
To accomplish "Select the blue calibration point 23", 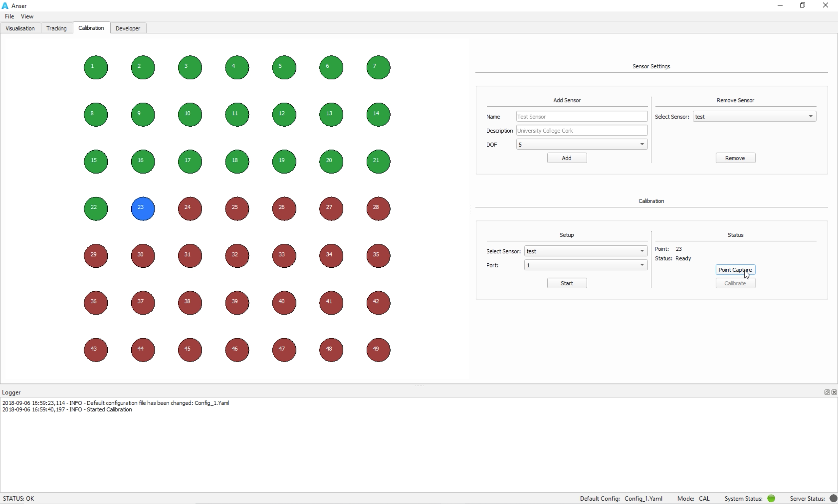I will [142, 208].
